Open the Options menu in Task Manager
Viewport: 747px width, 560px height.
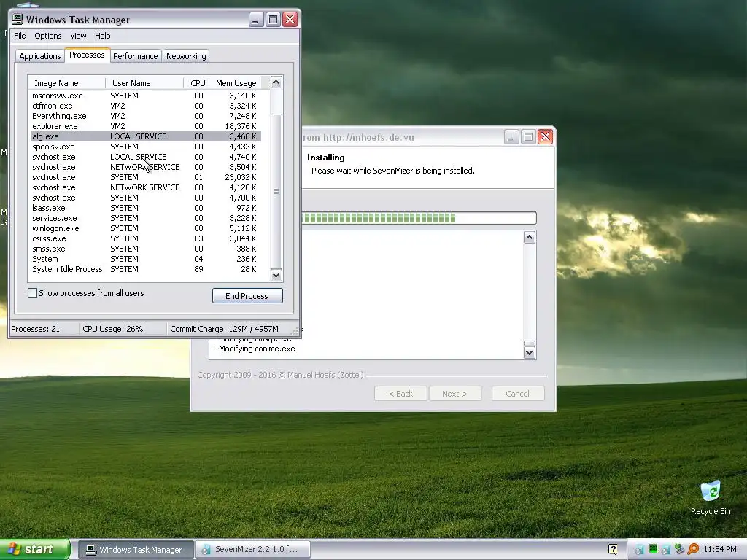coord(47,36)
